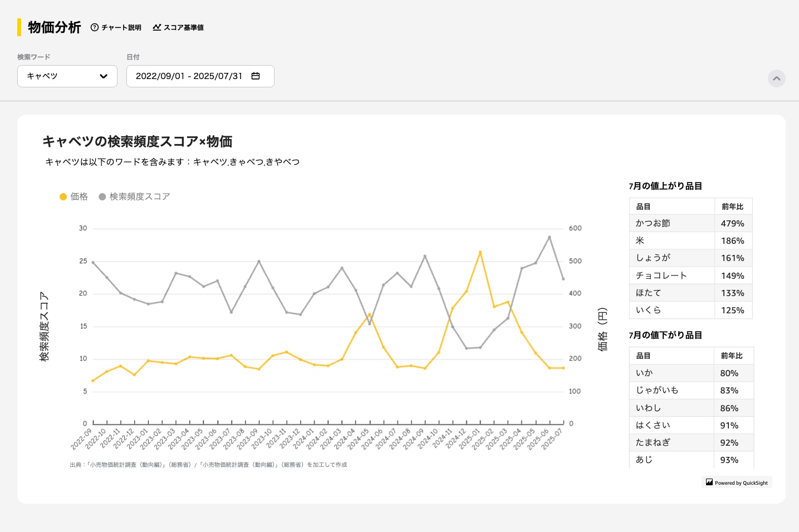This screenshot has width=799, height=532.
Task: Open the チャート説明 link
Action: (121, 27)
